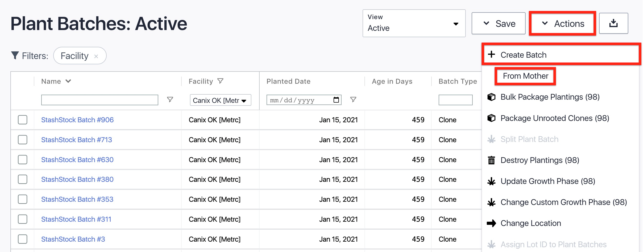Open the View Active dropdown
This screenshot has height=252, width=644.
(x=414, y=23)
